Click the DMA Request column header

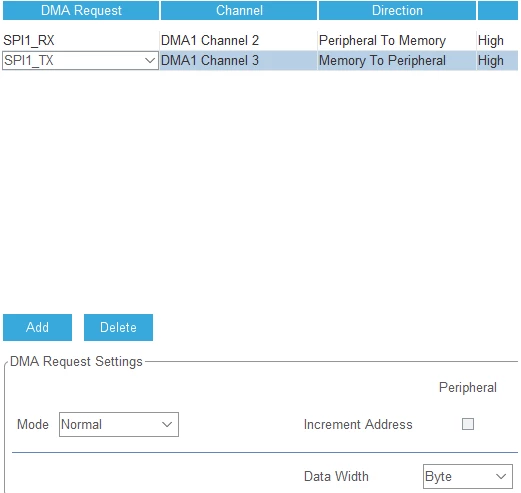(81, 10)
